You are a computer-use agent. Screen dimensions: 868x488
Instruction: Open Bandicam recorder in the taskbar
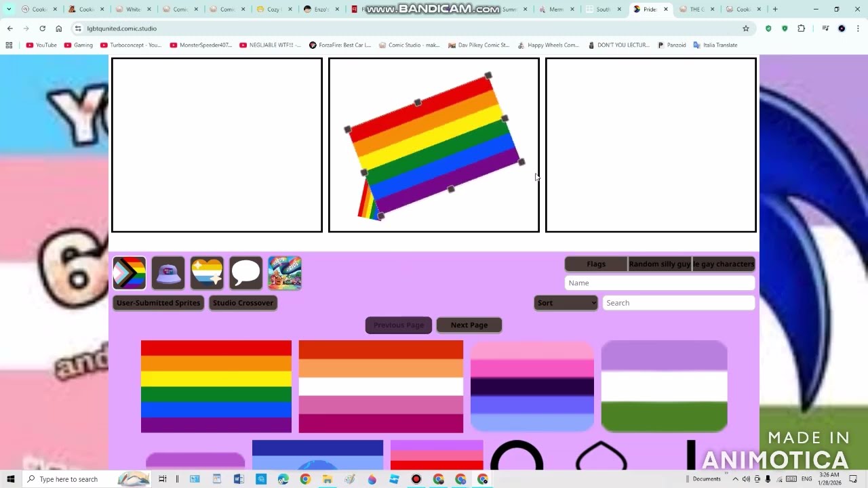(x=416, y=479)
